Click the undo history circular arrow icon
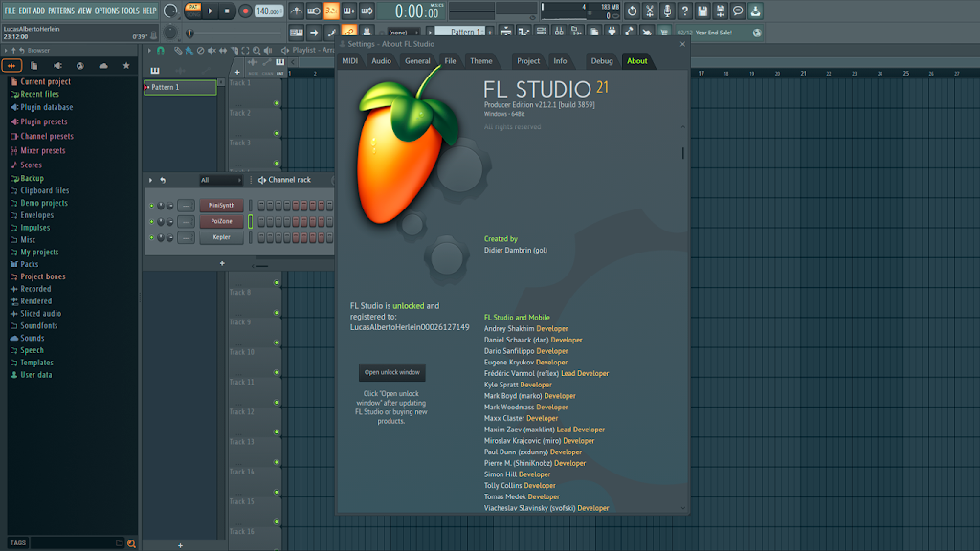Viewport: 980px width, 551px height. pos(632,11)
